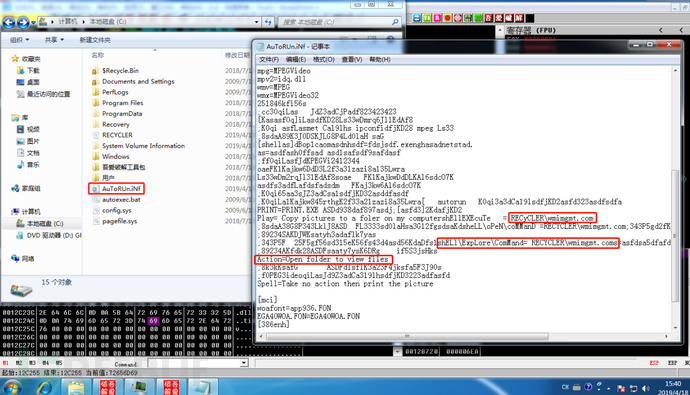690x395 pixels.
Task: Expand the debugger Command dropdown arrow
Action: click(x=244, y=363)
